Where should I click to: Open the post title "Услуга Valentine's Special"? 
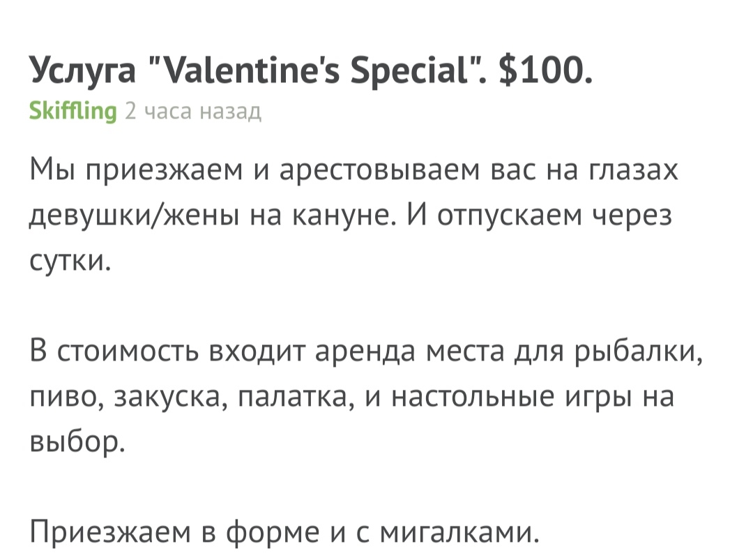pos(311,70)
